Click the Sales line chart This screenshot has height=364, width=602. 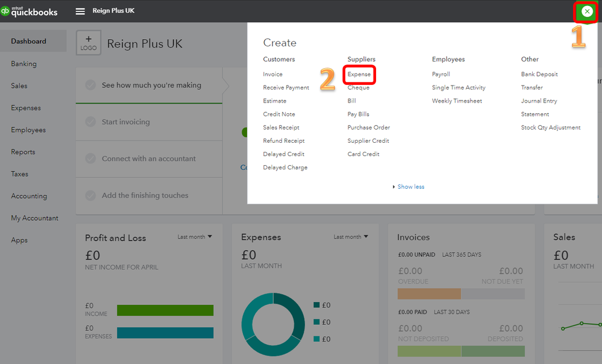pos(580,325)
